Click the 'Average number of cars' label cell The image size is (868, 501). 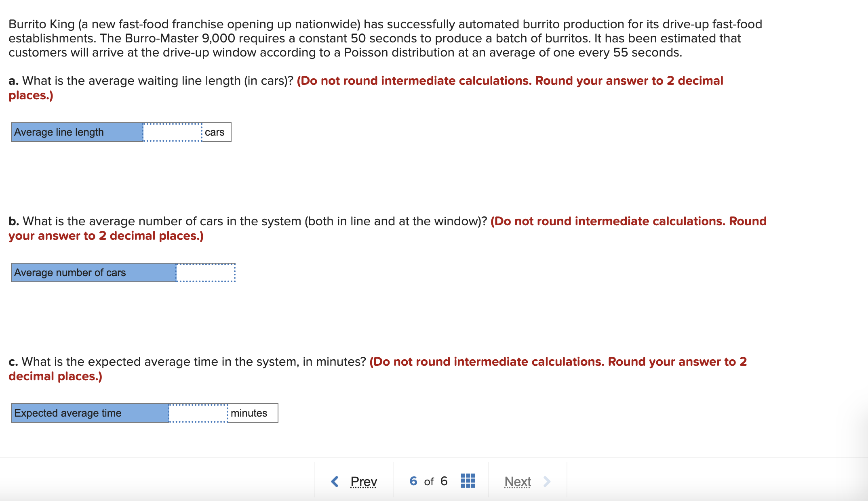(x=94, y=273)
